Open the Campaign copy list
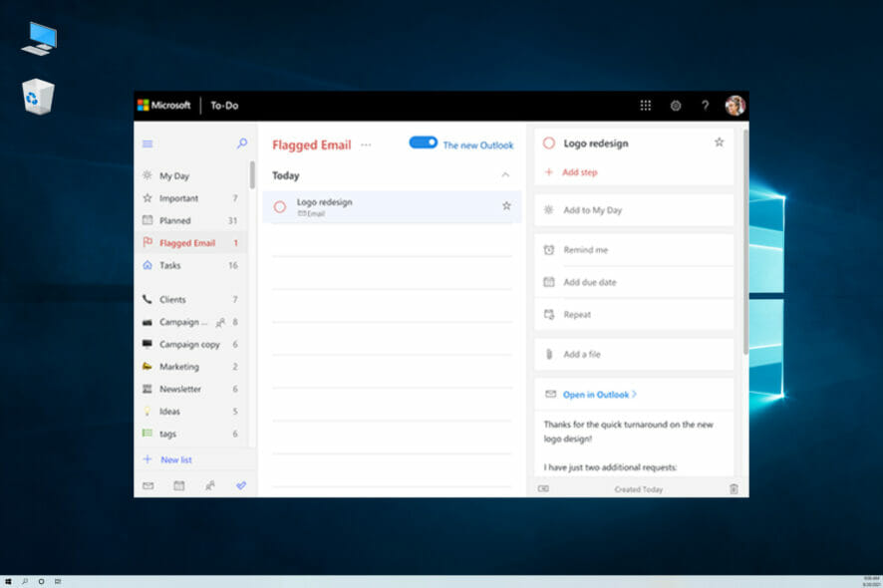This screenshot has width=883, height=588. [190, 344]
